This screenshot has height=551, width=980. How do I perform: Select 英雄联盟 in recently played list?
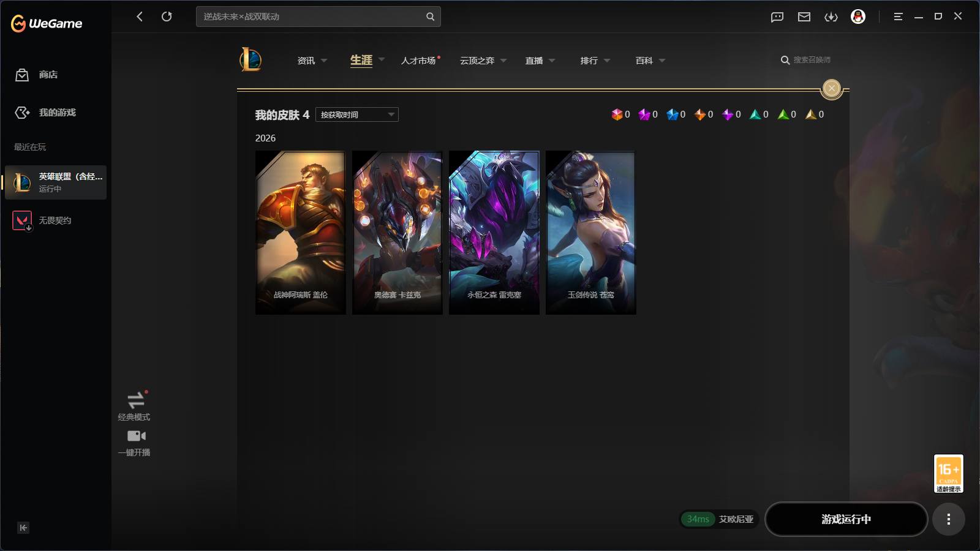coord(56,182)
